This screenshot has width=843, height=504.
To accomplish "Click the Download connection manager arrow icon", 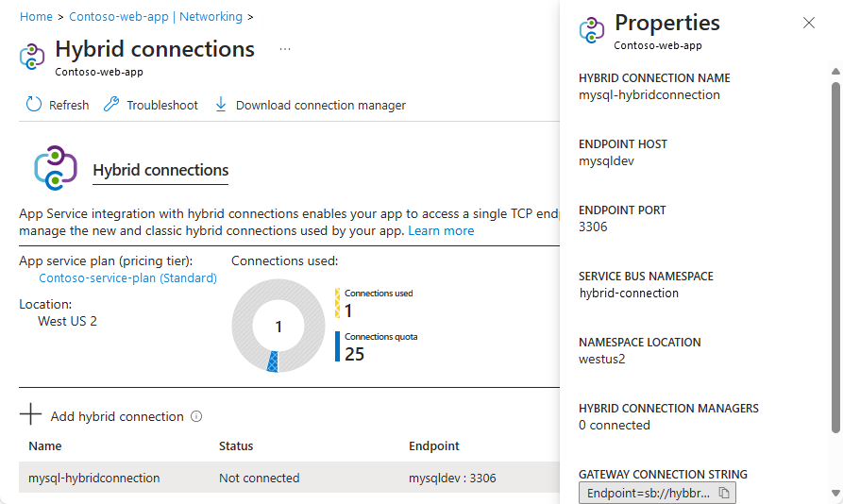I will click(x=221, y=105).
